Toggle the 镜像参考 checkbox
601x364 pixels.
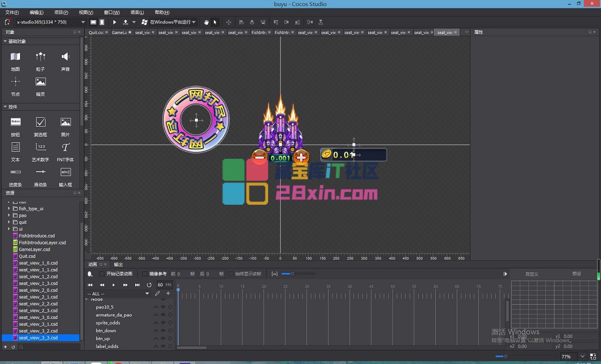(145, 274)
